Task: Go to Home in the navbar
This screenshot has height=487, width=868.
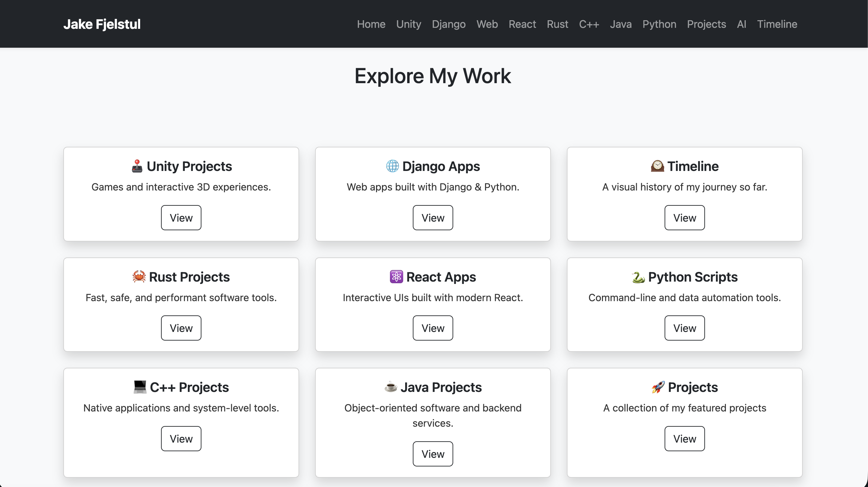Action: [x=371, y=24]
